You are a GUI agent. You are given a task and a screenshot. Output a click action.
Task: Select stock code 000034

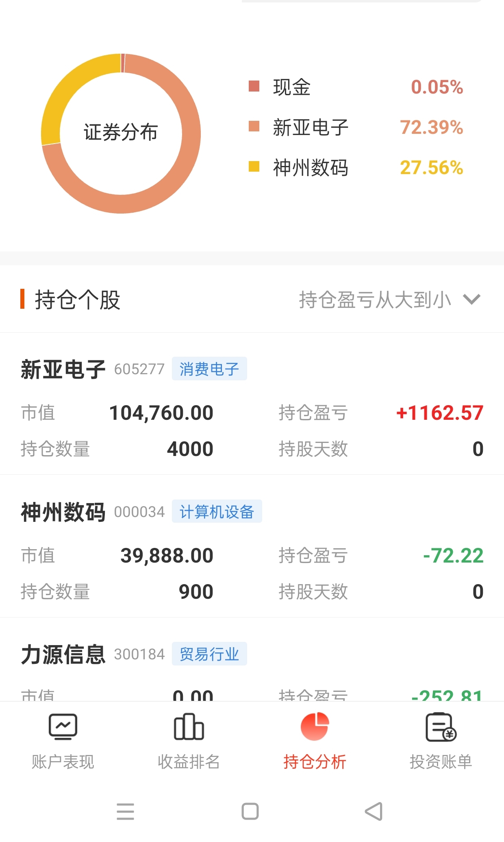coord(139,512)
